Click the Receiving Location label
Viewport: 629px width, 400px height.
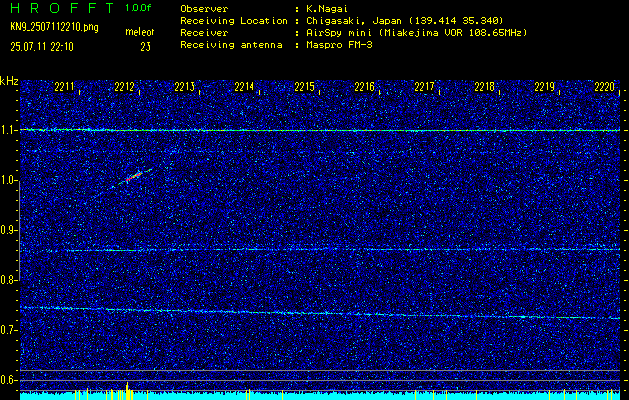pos(234,21)
